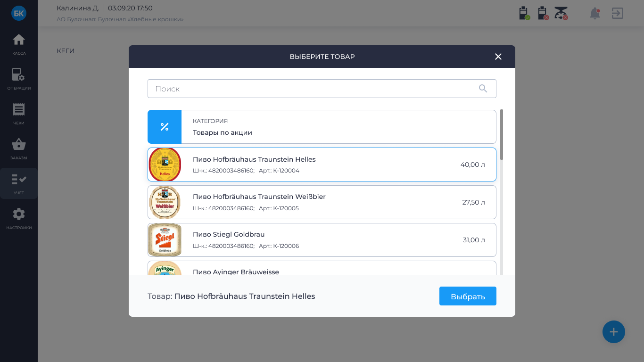Select Пиво Stiegl Goldbrau item
Image resolution: width=644 pixels, height=362 pixels.
322,240
